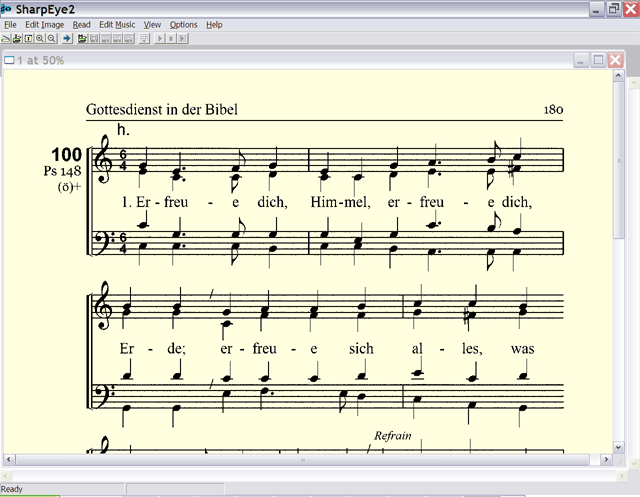Open the Options menu
The height and width of the screenshot is (497, 640).
pos(183,24)
